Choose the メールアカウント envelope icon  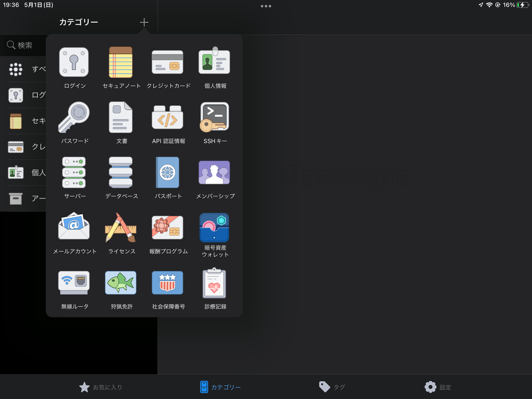(74, 227)
